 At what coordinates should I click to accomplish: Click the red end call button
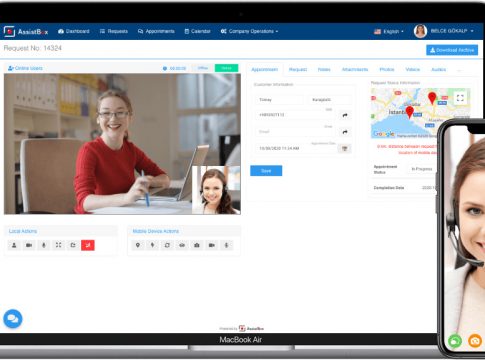pos(88,245)
